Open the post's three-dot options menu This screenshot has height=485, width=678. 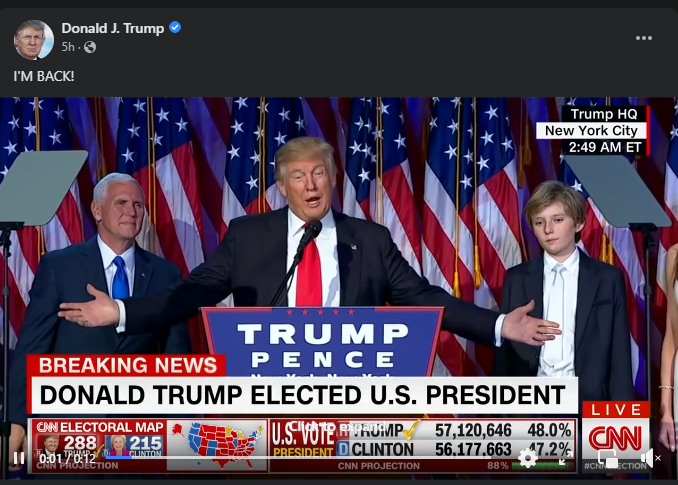[644, 38]
